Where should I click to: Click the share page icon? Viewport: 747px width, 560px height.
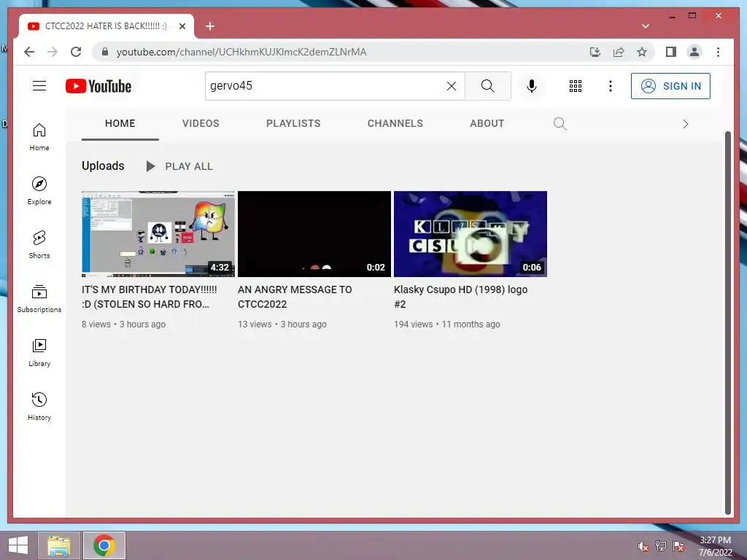619,52
